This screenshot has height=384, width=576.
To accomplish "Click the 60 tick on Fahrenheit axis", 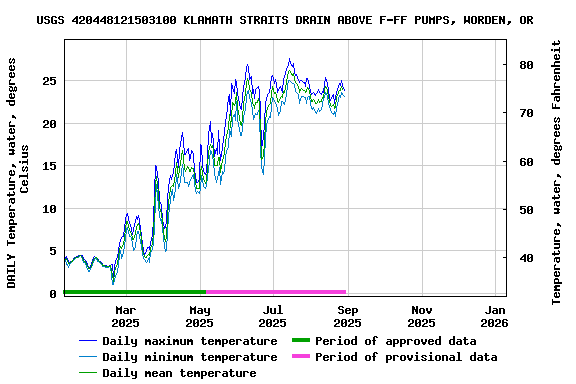I will pos(526,162).
